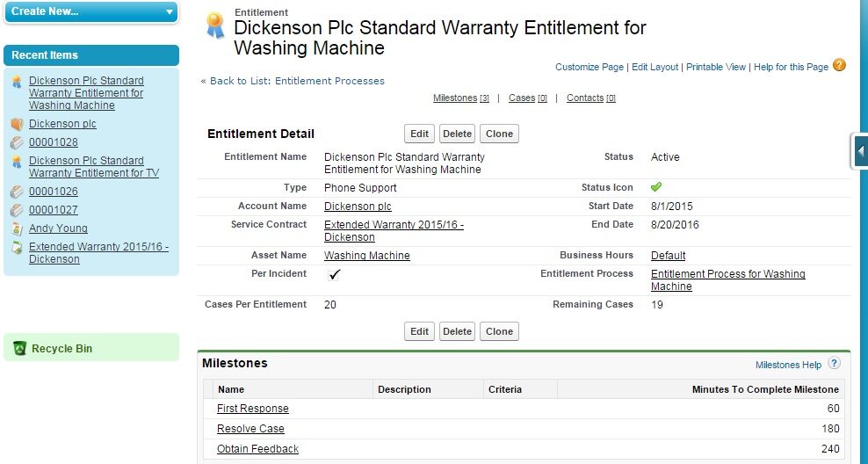
Task: Click the top Edit button
Action: (419, 134)
